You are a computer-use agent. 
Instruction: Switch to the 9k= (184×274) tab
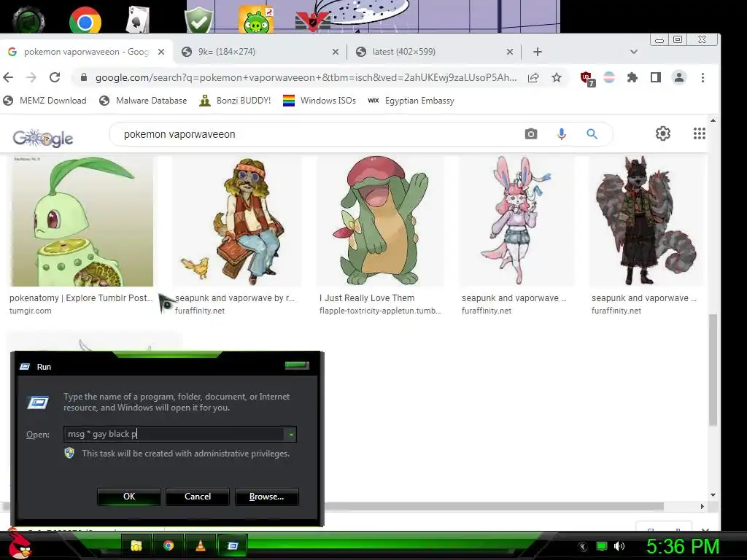[260, 52]
